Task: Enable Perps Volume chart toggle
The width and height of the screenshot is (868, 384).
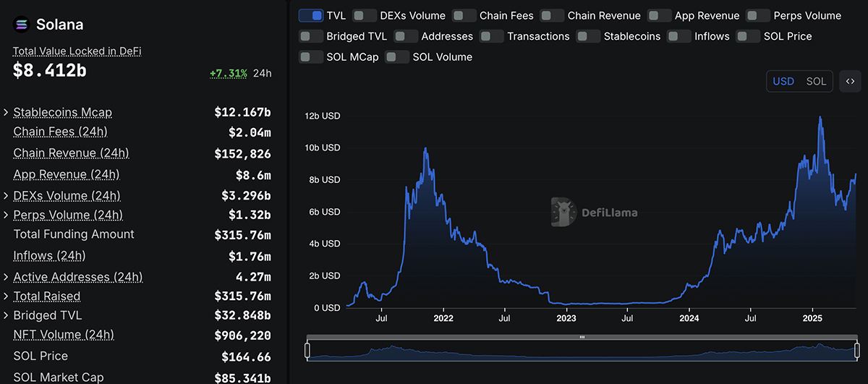Action: 757,15
